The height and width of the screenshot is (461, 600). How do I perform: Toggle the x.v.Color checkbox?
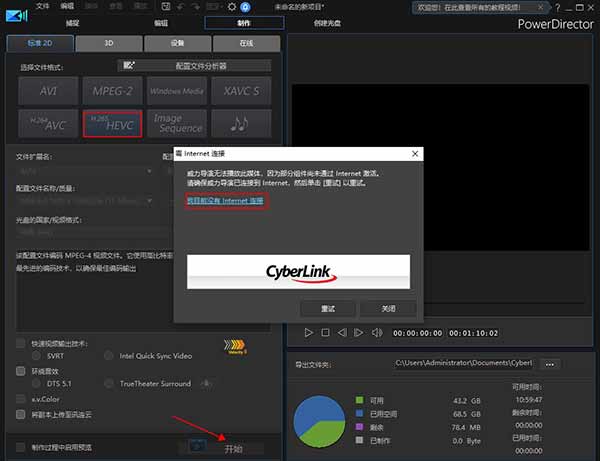click(x=22, y=399)
